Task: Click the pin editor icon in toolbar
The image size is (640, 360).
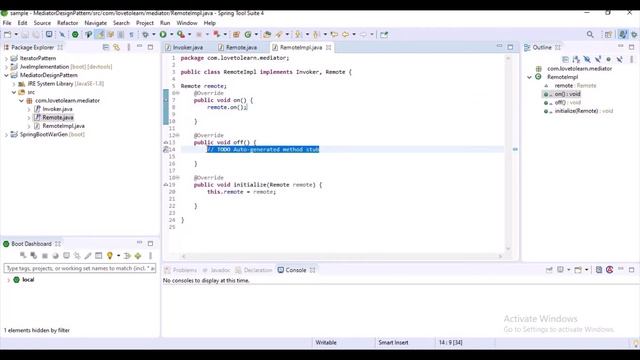Action: click(384, 35)
